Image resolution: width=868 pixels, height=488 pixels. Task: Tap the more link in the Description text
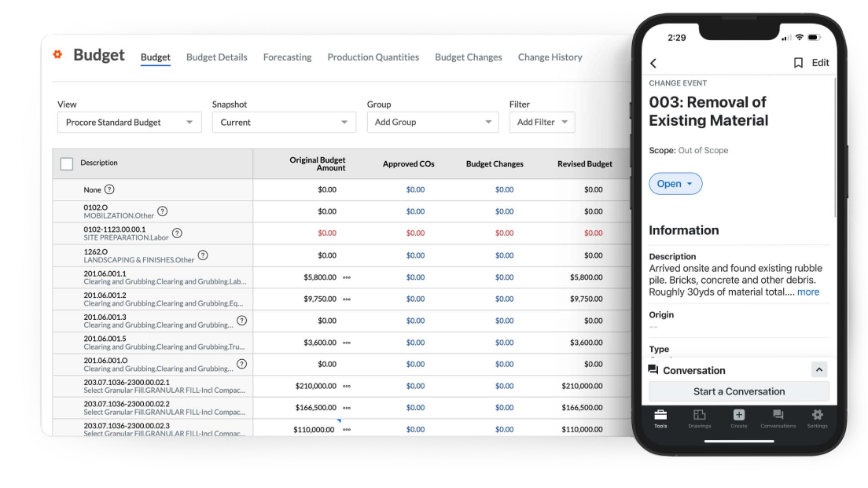[x=810, y=291]
